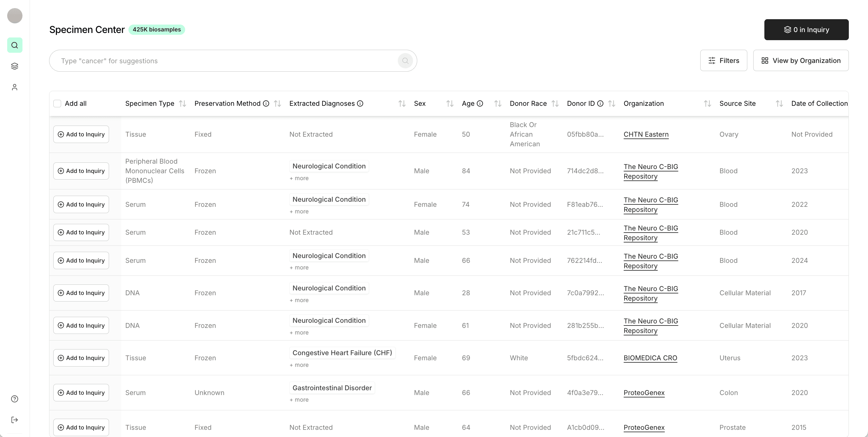Sort by Organization column arrows
Image resolution: width=868 pixels, height=437 pixels.
pos(707,103)
